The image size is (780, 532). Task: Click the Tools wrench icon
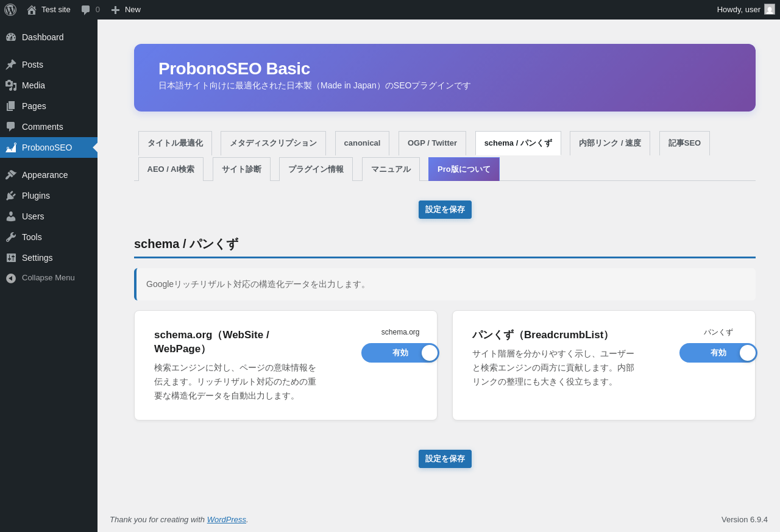(11, 237)
